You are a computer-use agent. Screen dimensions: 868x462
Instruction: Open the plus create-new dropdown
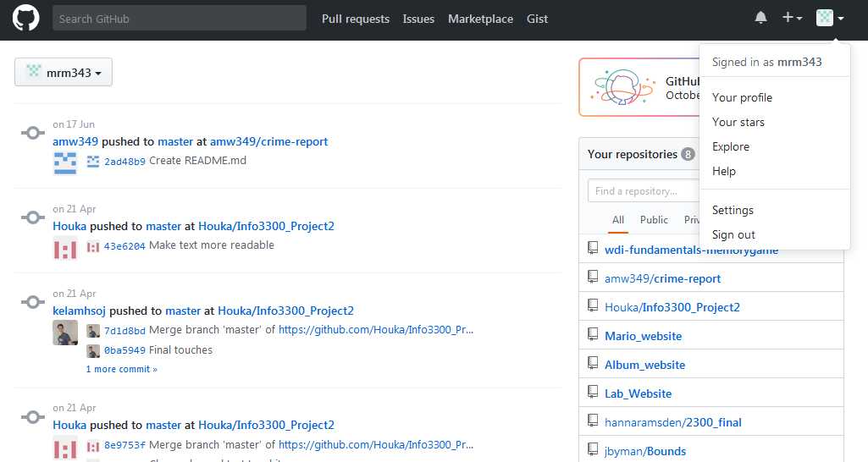(792, 19)
